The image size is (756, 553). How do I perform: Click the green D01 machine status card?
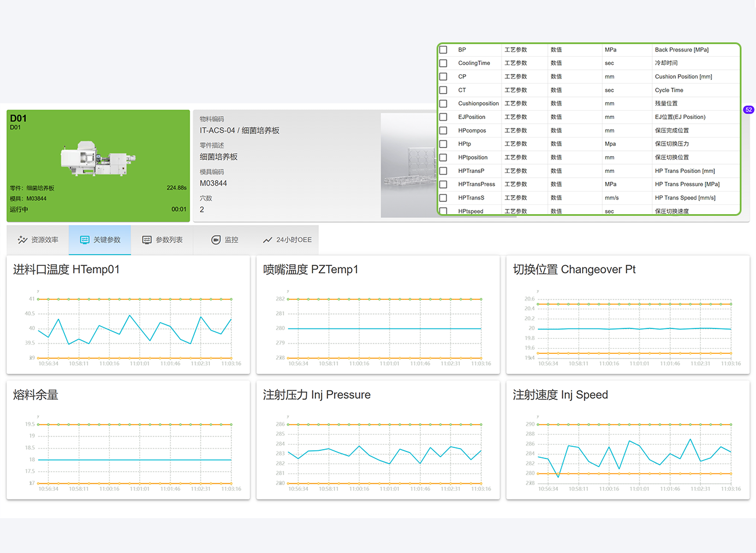pyautogui.click(x=98, y=165)
